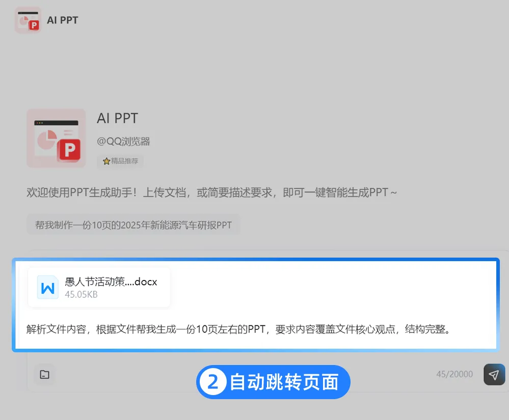Open the attached 愚人节活动策....docx file card
The height and width of the screenshot is (420, 509).
point(99,287)
